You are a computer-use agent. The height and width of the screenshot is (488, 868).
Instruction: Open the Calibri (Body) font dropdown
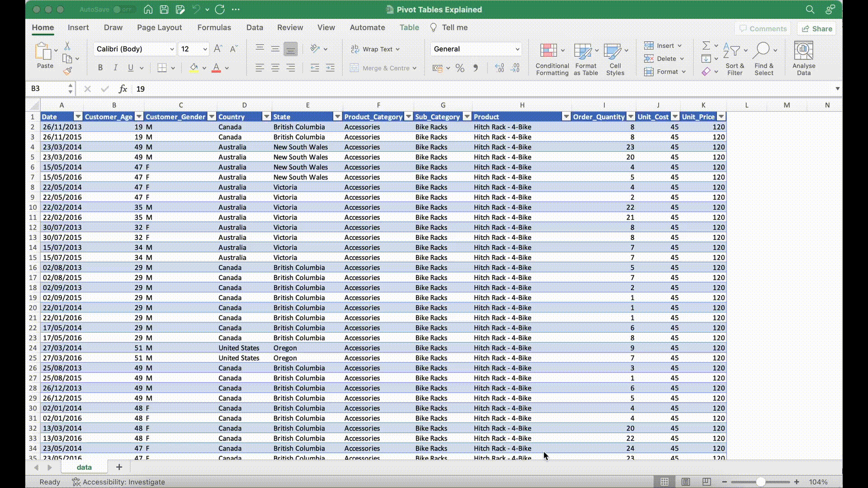[172, 49]
